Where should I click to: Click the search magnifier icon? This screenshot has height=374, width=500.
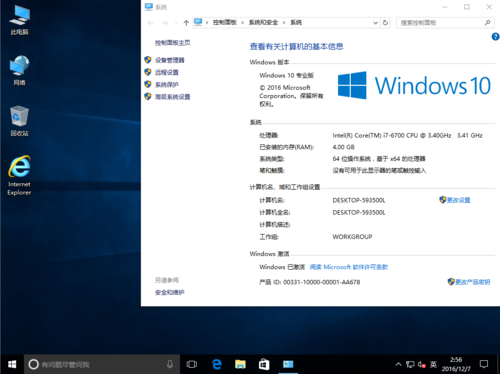[x=487, y=23]
